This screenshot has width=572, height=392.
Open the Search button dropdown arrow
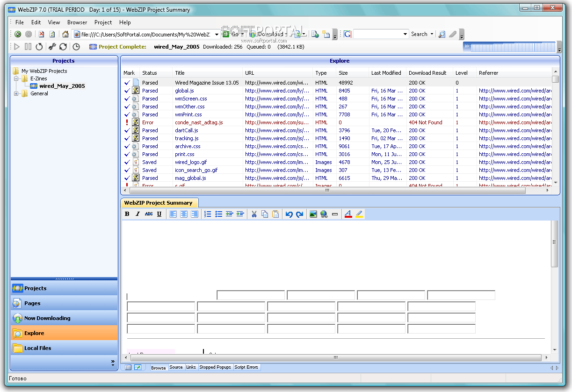point(432,34)
